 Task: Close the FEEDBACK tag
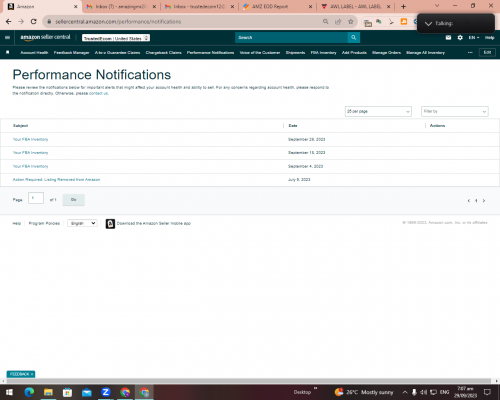(x=32, y=374)
